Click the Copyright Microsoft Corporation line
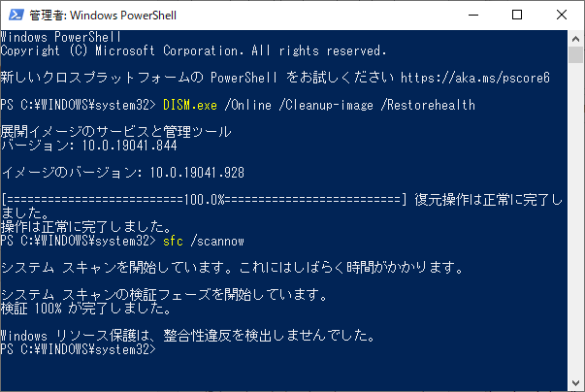Viewport: 585px width, 392px height. (193, 50)
